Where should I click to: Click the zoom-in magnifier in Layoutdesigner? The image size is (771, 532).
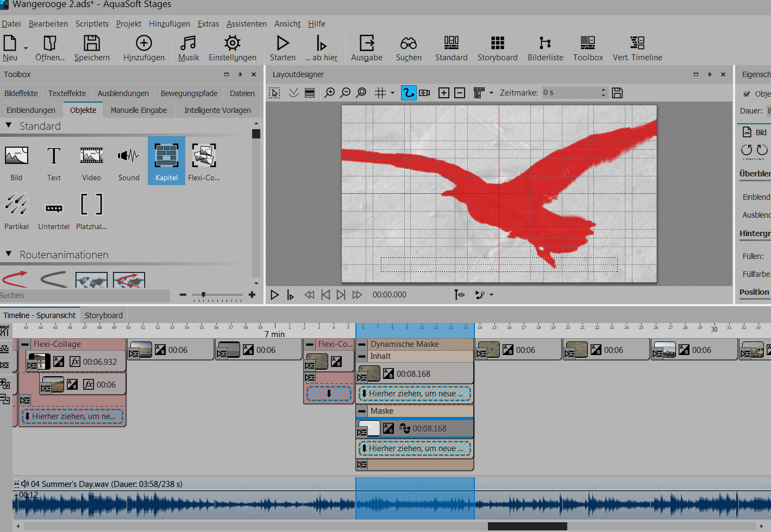[x=329, y=93]
